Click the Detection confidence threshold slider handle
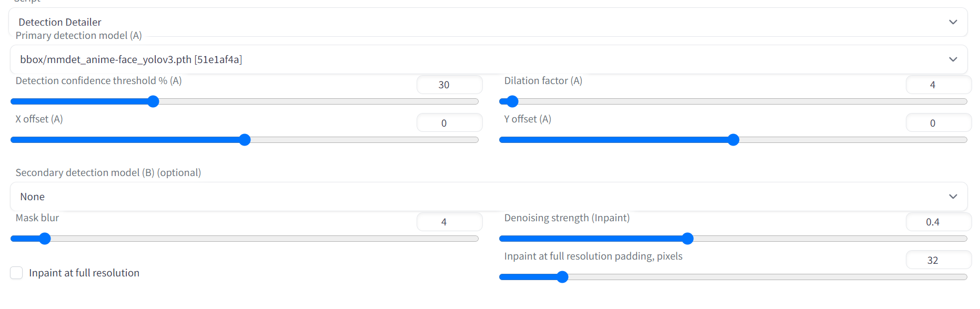This screenshot has width=980, height=309. coord(153,101)
